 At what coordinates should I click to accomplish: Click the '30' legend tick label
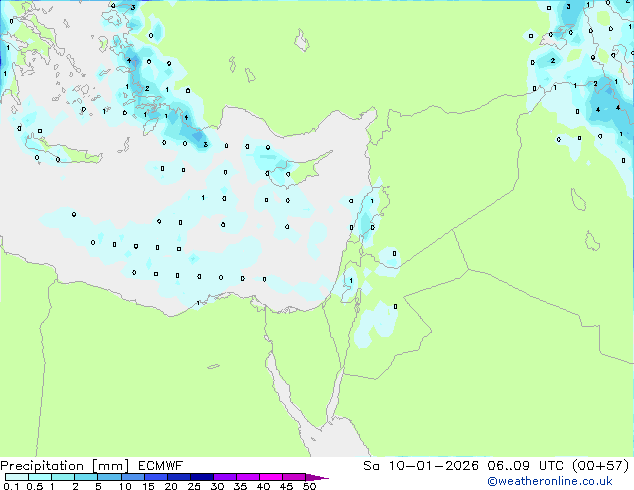click(x=217, y=486)
